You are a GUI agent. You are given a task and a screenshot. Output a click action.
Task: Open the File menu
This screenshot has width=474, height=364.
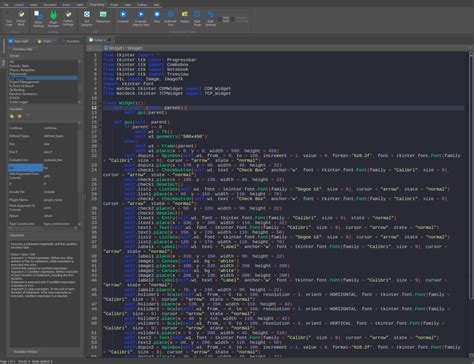tap(6, 5)
